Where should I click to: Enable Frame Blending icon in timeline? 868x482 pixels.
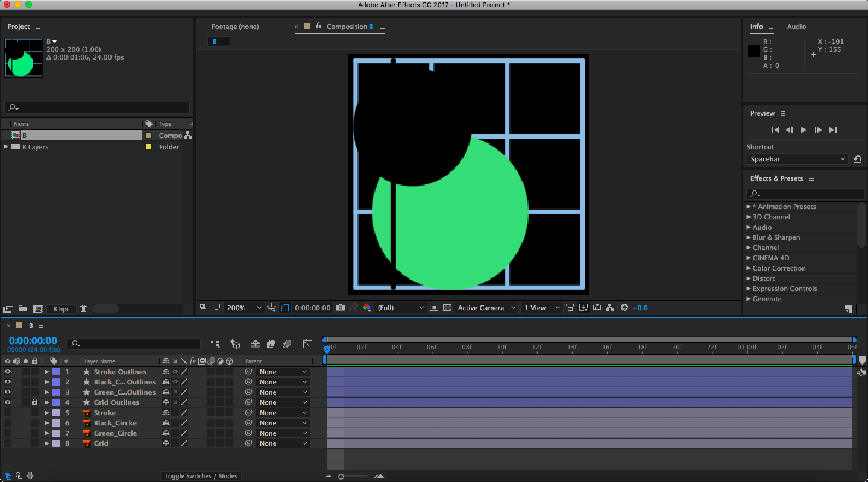coord(271,344)
